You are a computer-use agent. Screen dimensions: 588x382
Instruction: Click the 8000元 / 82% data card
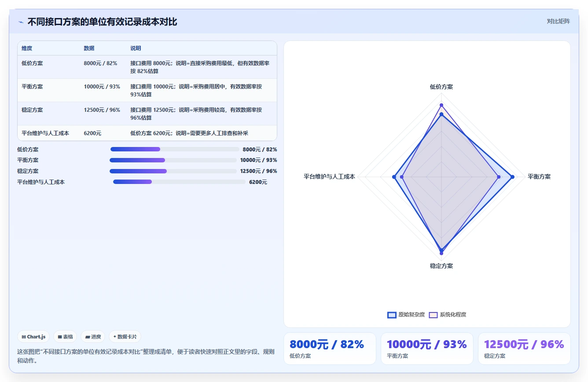[330, 349]
